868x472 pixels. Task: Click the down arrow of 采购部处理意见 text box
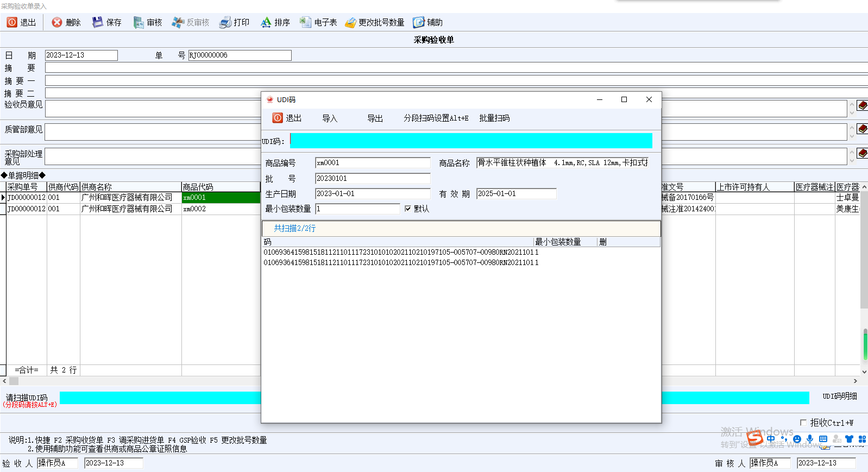pos(852,161)
